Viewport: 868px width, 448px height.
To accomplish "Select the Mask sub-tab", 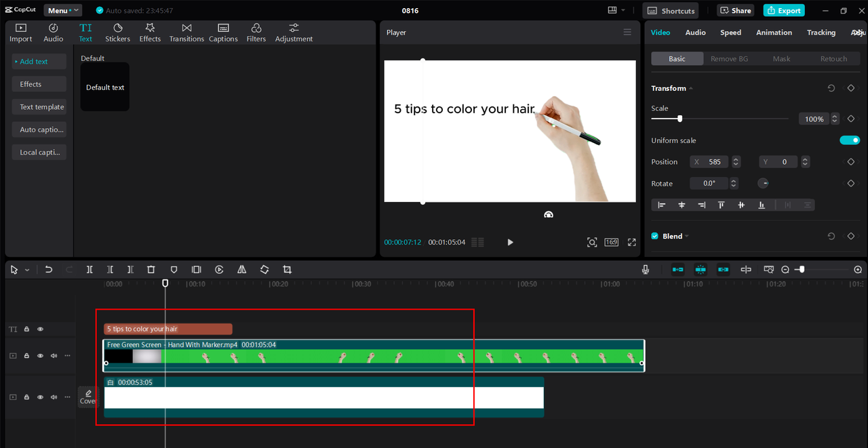I will 781,59.
